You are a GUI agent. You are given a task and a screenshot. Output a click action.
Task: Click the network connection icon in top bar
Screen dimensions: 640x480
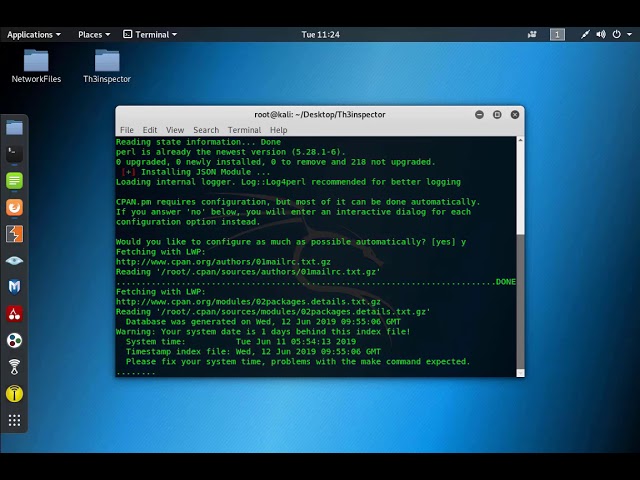click(x=585, y=35)
